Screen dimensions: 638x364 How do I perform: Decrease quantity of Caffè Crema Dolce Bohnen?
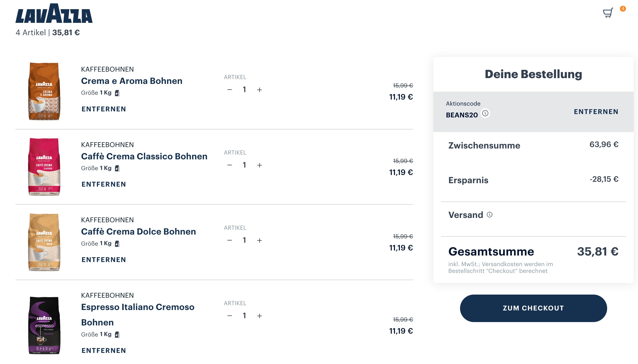[x=230, y=241]
